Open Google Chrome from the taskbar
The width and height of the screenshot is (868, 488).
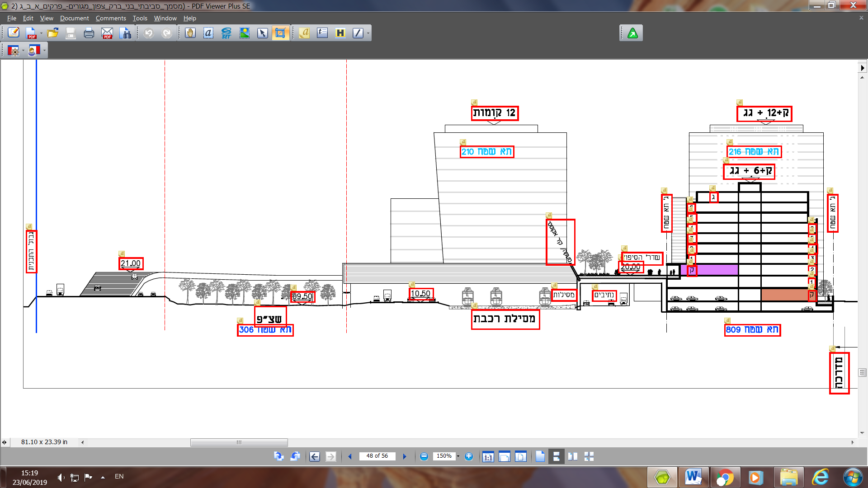[x=725, y=477]
